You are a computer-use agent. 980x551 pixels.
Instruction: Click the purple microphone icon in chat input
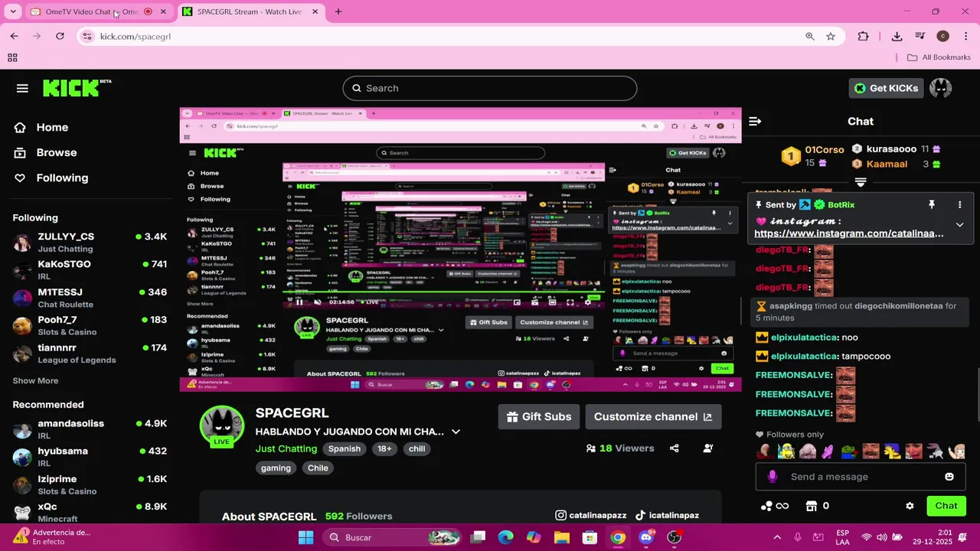coord(773,477)
